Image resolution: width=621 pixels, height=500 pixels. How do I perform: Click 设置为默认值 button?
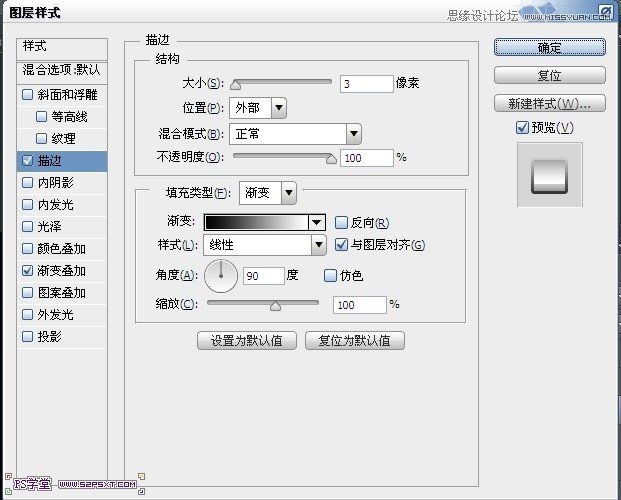[x=247, y=340]
